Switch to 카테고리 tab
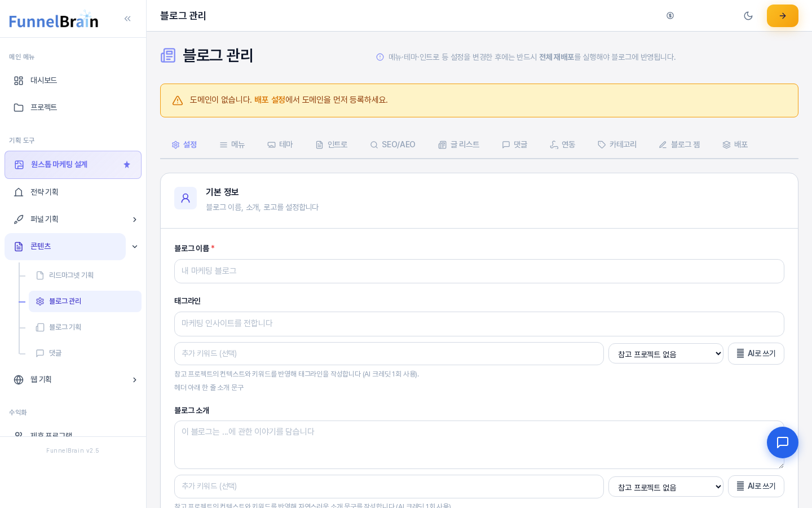 coord(617,144)
